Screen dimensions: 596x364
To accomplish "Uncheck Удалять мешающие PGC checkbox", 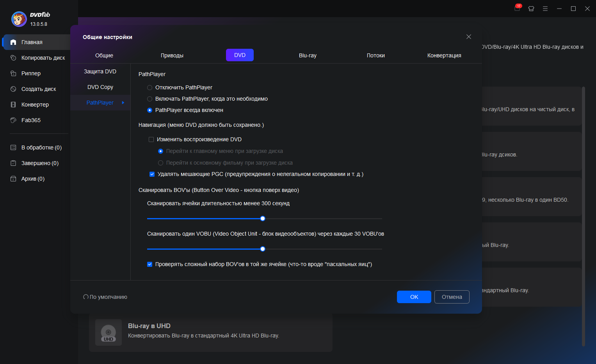I will click(x=152, y=174).
